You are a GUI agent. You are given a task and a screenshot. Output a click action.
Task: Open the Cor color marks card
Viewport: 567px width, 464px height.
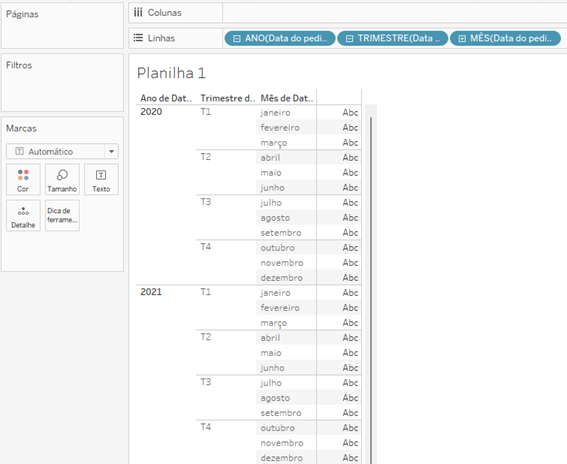point(23,180)
